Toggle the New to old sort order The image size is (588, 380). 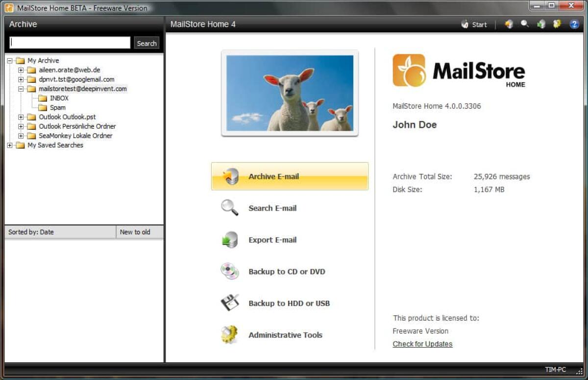coord(136,232)
